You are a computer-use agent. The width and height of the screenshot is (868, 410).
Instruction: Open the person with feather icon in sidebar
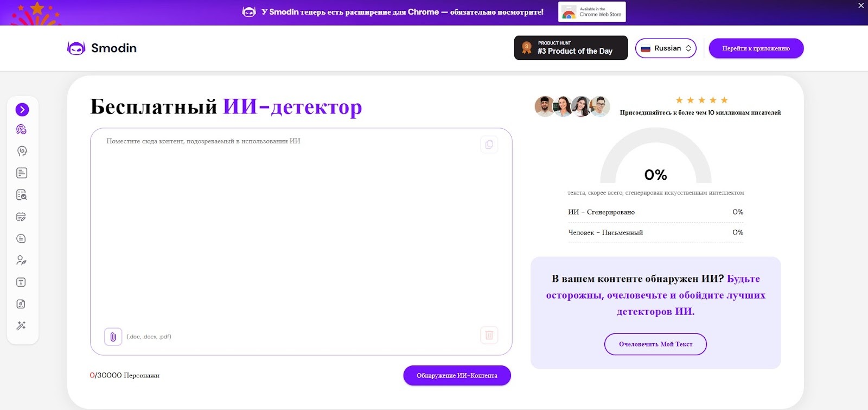tap(21, 260)
